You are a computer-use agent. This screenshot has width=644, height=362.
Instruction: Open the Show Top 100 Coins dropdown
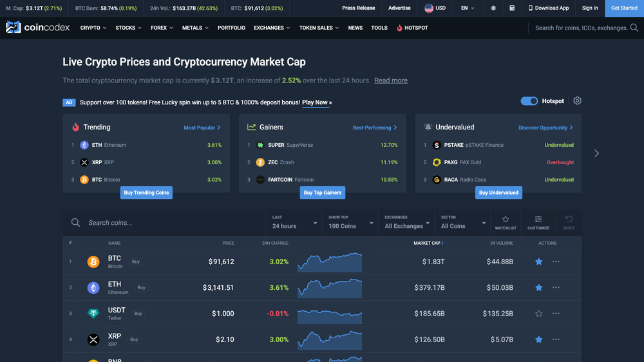[350, 222]
